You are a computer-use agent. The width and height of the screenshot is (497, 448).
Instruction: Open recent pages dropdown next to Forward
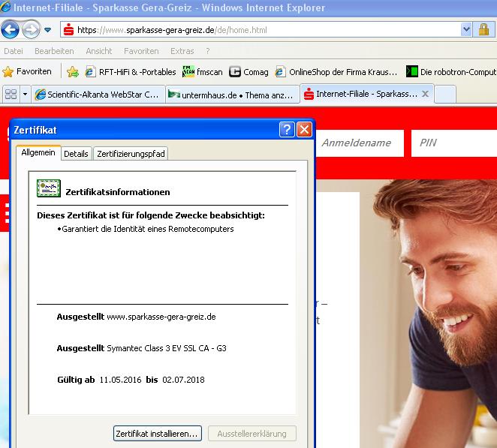(x=48, y=30)
